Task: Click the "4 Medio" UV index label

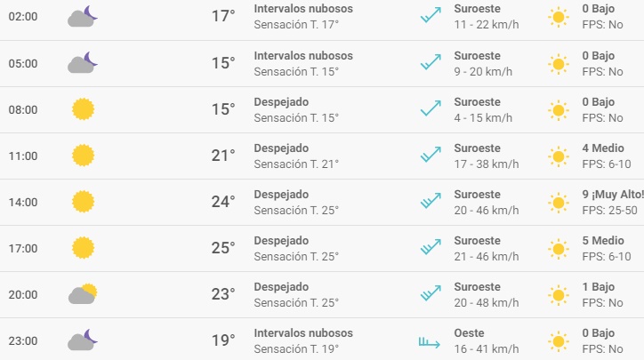Action: point(603,148)
